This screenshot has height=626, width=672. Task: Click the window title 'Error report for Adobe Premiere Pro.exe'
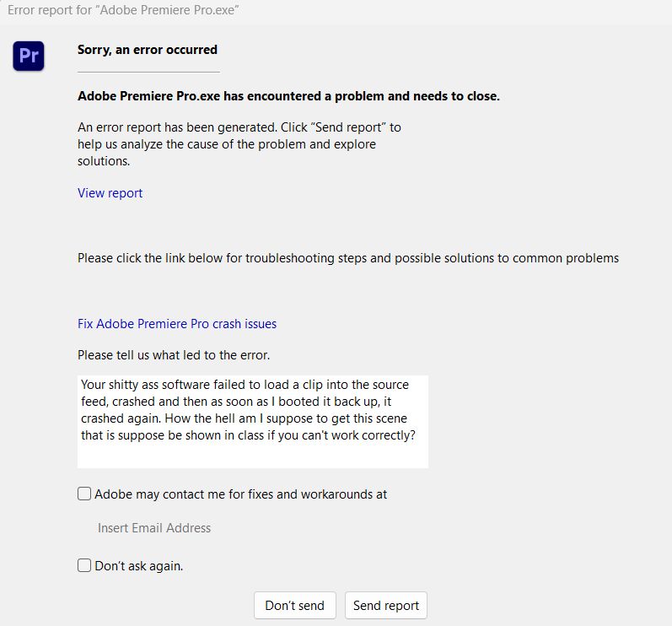pos(123,10)
